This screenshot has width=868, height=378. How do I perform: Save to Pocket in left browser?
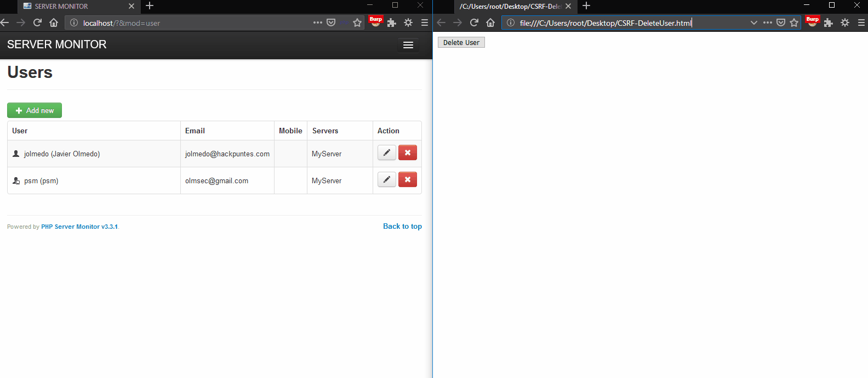coord(331,22)
